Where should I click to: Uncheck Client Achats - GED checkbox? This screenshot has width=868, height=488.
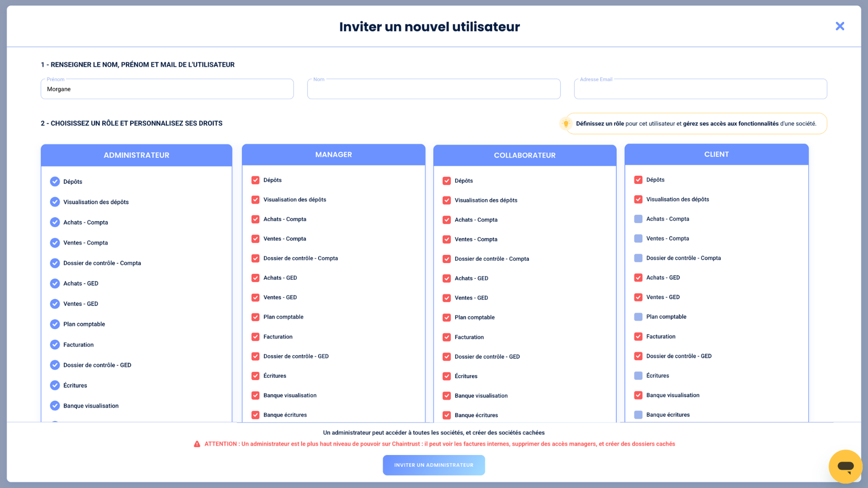coord(638,277)
